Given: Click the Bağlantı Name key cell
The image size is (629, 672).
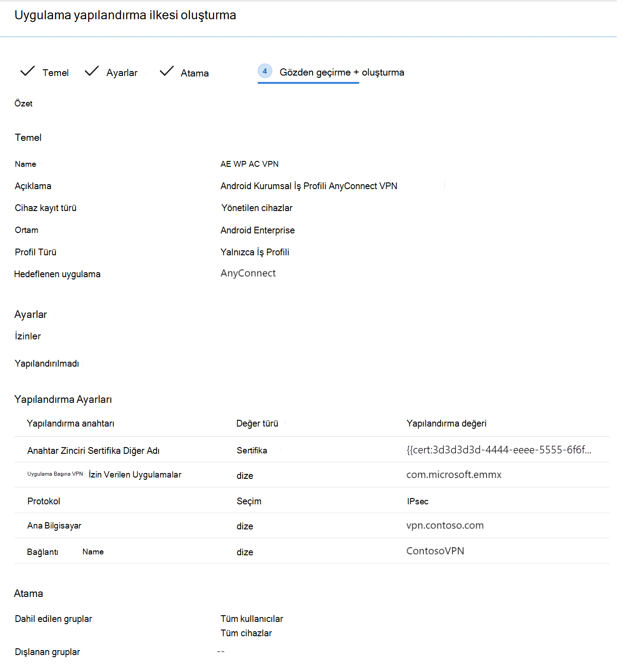Looking at the screenshot, I should click(x=65, y=552).
